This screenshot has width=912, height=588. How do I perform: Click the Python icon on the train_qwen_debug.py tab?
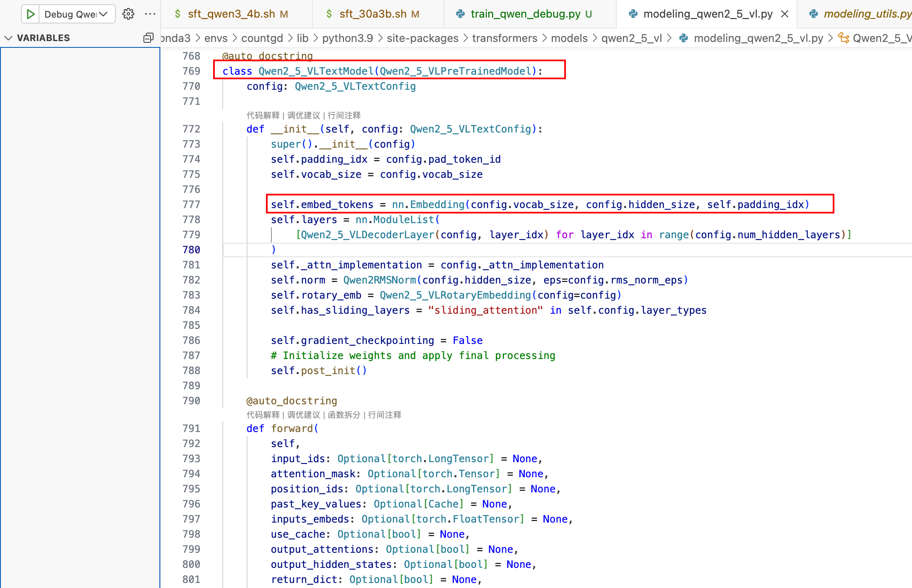[x=460, y=14]
